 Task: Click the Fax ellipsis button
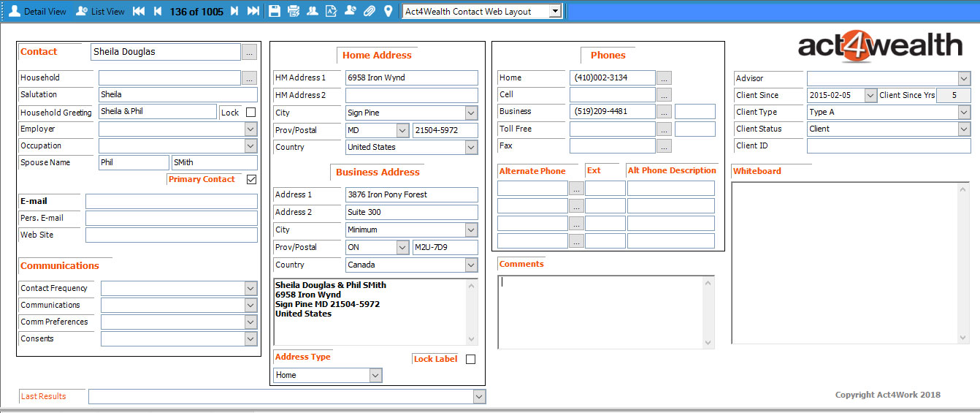(x=664, y=145)
